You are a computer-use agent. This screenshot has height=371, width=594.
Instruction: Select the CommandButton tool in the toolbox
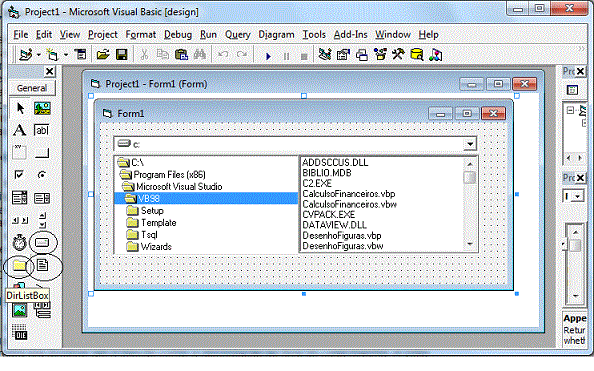coord(42,153)
